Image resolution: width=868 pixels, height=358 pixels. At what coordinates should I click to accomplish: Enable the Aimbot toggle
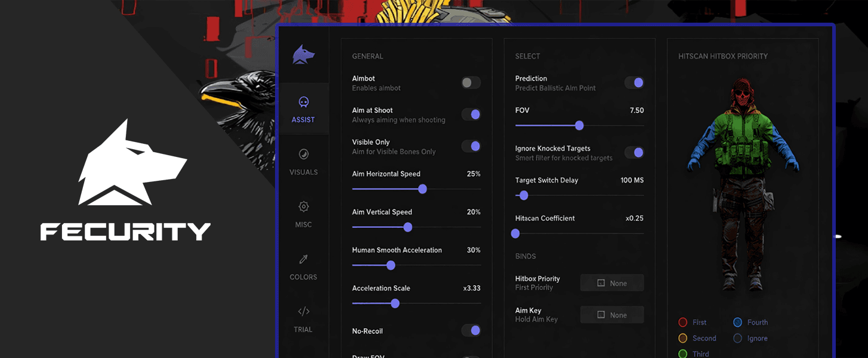470,83
